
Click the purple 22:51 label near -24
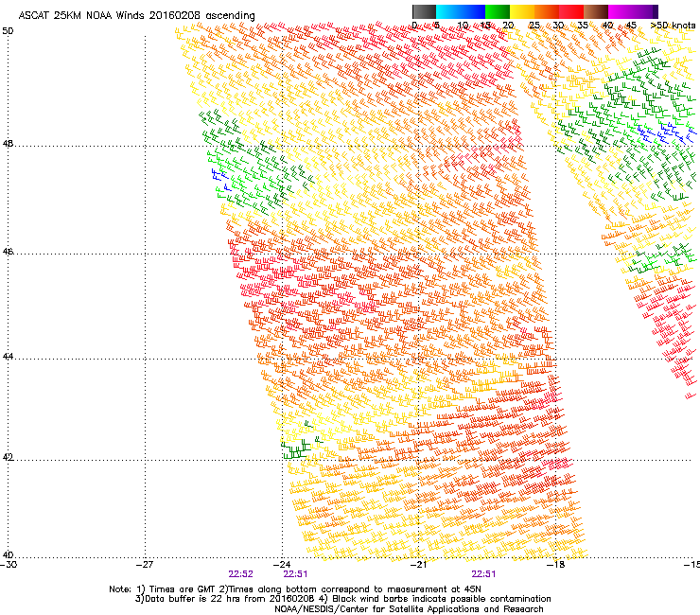[x=295, y=574]
